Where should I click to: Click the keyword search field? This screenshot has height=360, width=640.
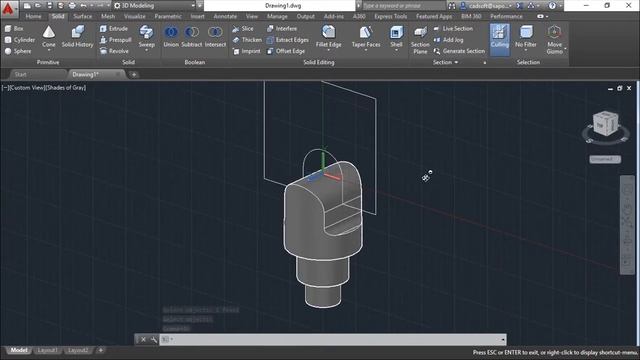coord(403,6)
